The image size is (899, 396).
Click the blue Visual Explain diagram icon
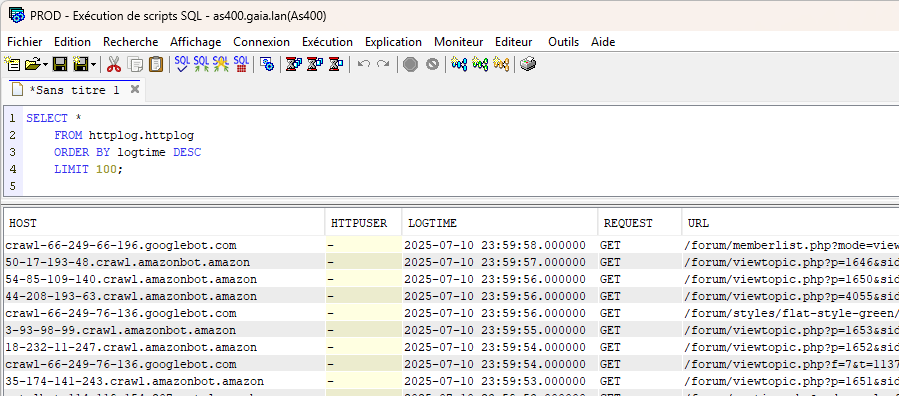(x=459, y=64)
